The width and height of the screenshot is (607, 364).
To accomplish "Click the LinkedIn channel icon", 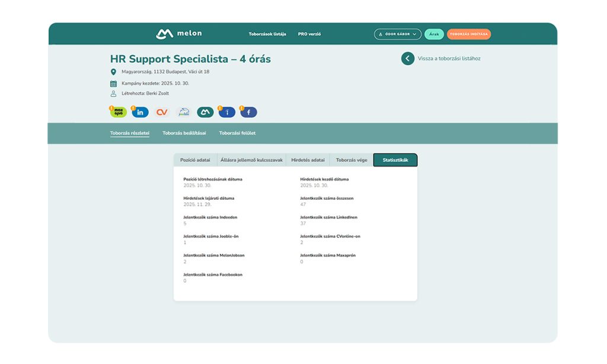I will click(140, 112).
